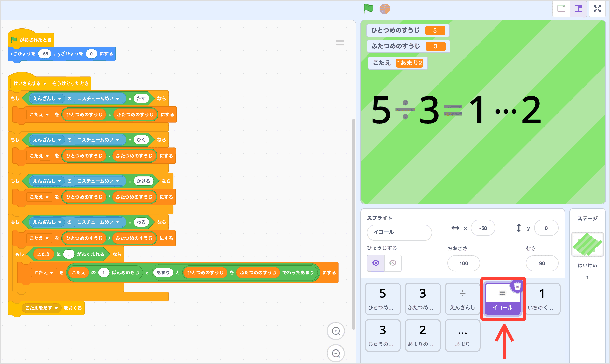Zoom out the code workspace
Viewport: 610px width, 364px height.
point(336,353)
